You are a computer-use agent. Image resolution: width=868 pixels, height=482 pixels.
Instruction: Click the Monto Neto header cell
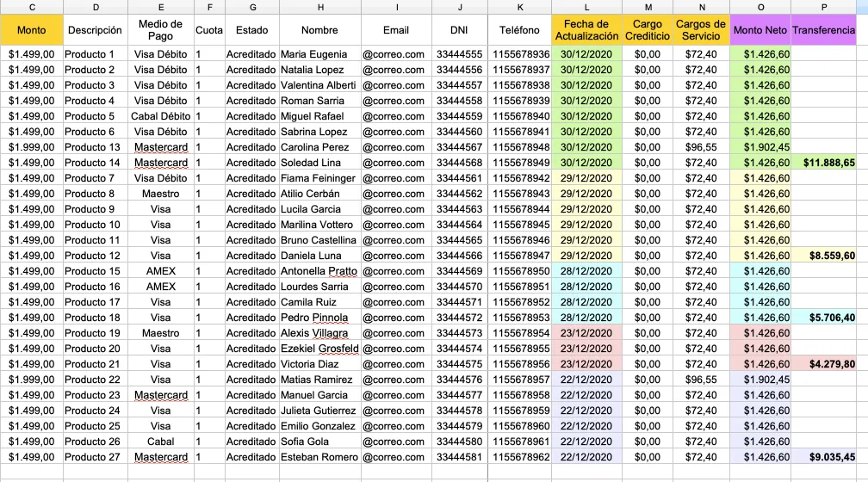760,30
